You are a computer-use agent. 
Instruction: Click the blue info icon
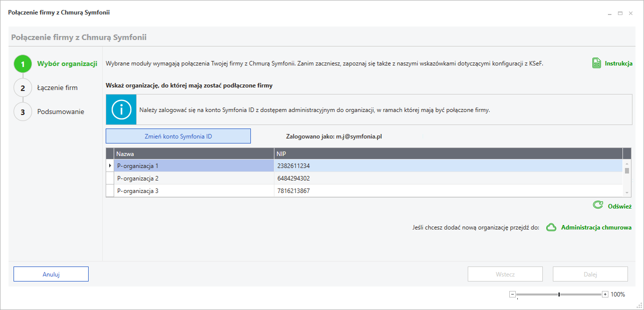(x=121, y=109)
